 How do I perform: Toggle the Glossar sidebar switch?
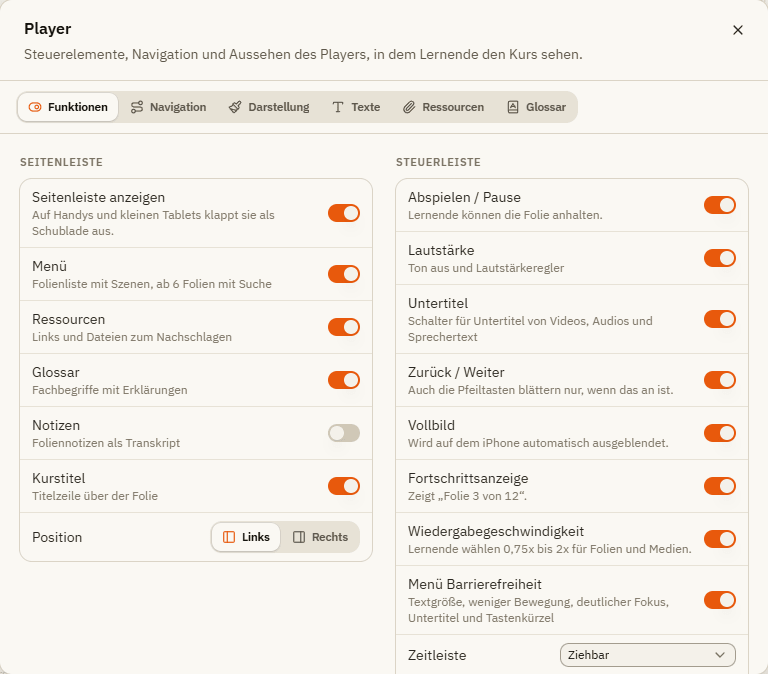(344, 380)
